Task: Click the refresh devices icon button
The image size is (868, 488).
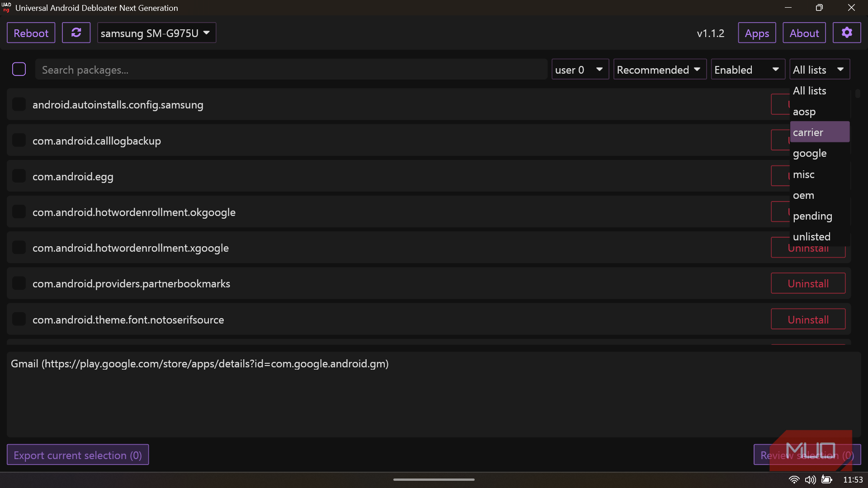Action: click(x=76, y=33)
